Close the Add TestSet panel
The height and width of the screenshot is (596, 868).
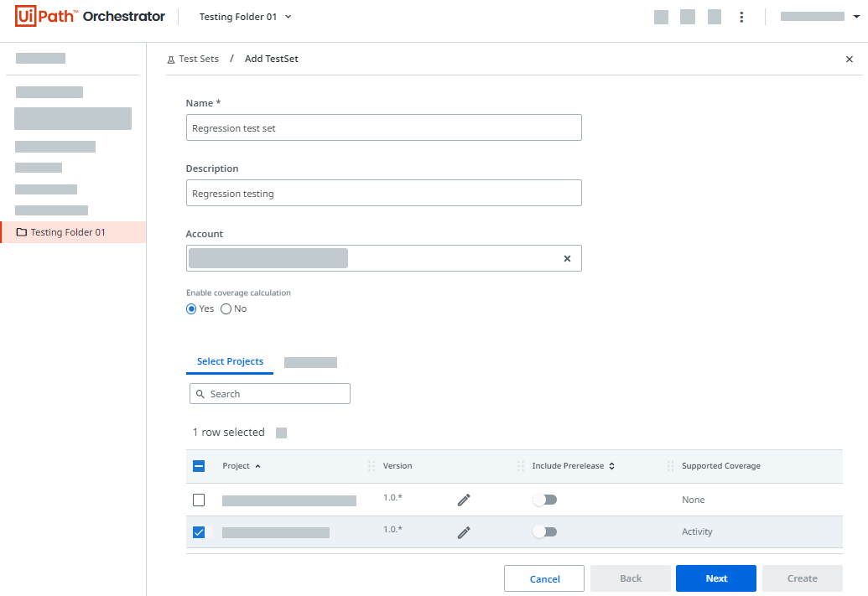pyautogui.click(x=850, y=60)
